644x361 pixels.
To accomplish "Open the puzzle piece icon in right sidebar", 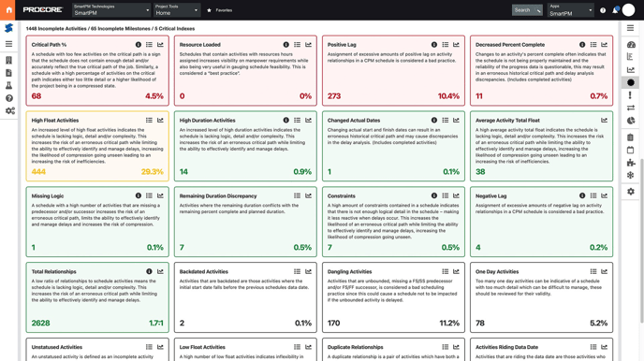I will [631, 163].
